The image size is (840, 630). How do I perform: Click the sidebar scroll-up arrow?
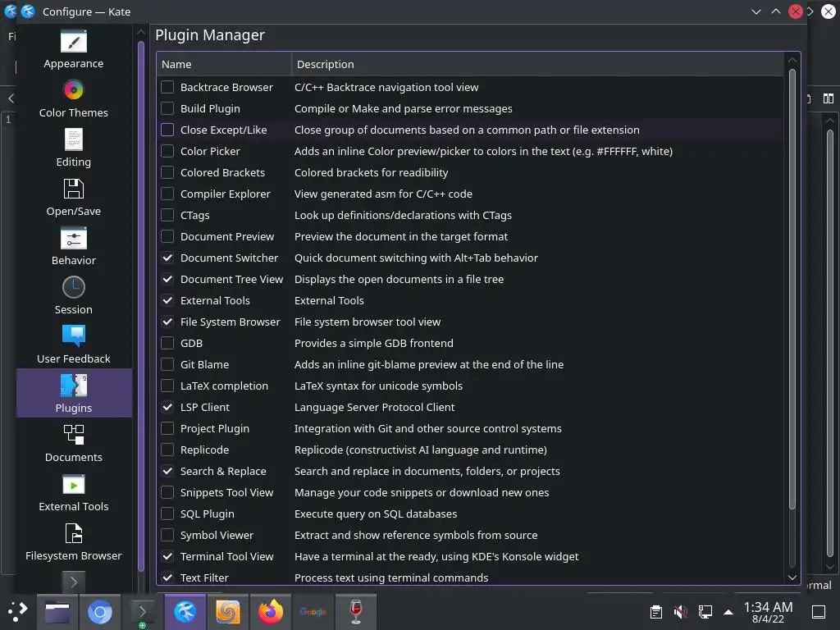(x=141, y=33)
